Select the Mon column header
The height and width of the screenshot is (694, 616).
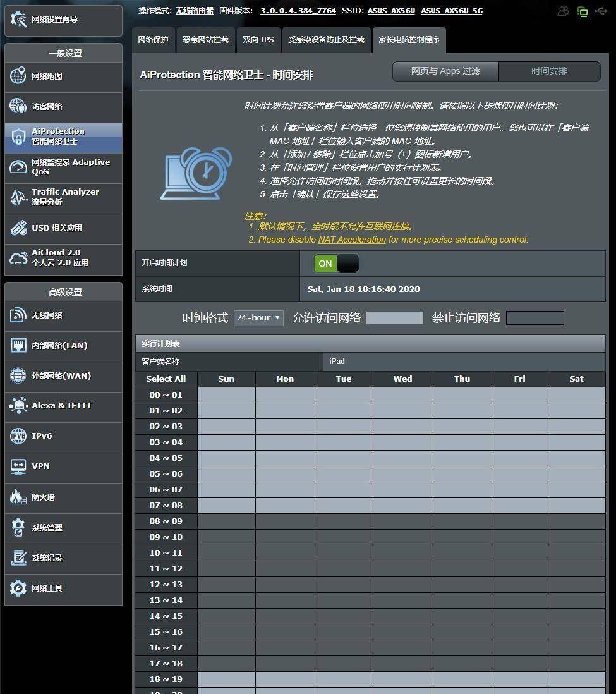[x=285, y=379]
